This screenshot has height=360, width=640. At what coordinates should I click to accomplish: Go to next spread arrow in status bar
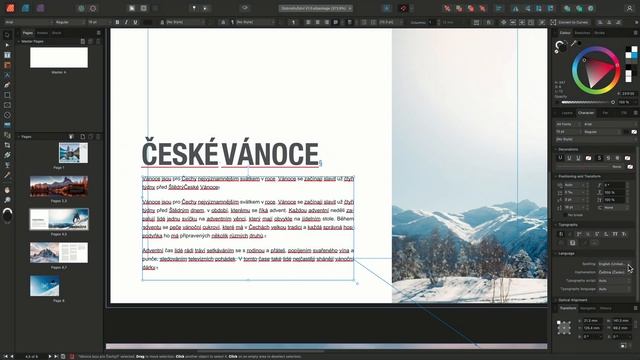tap(50, 356)
